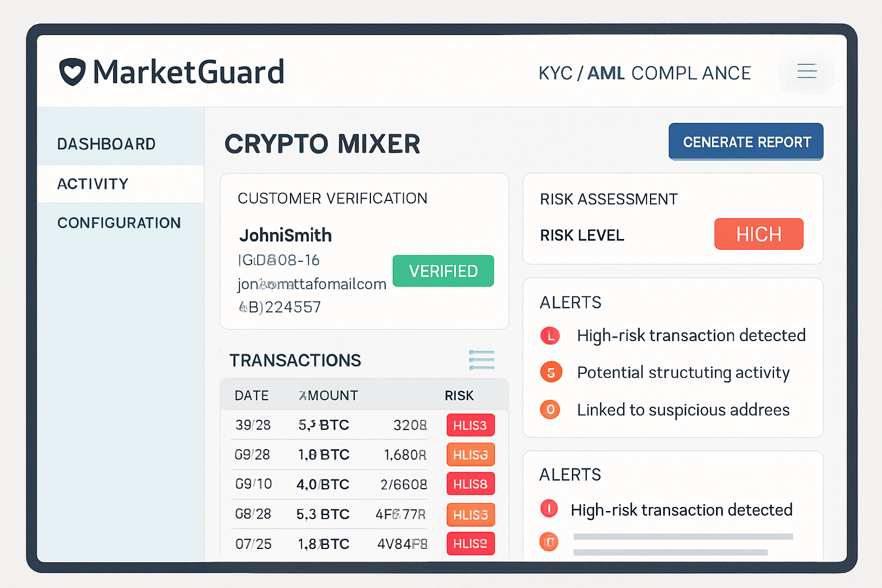Click the progress bar in bottom Alerts panel
This screenshot has height=588, width=882.
683,536
